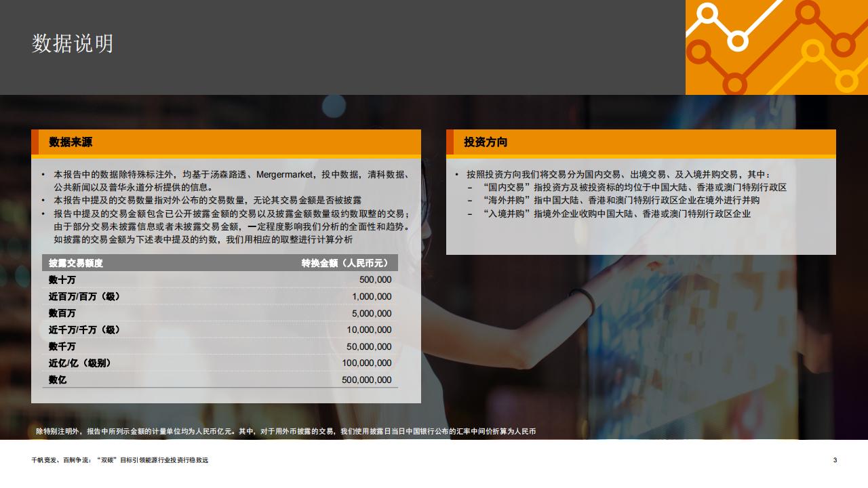The height and width of the screenshot is (488, 868).
Task: Click the value 5,000,000
Action: [x=372, y=313]
